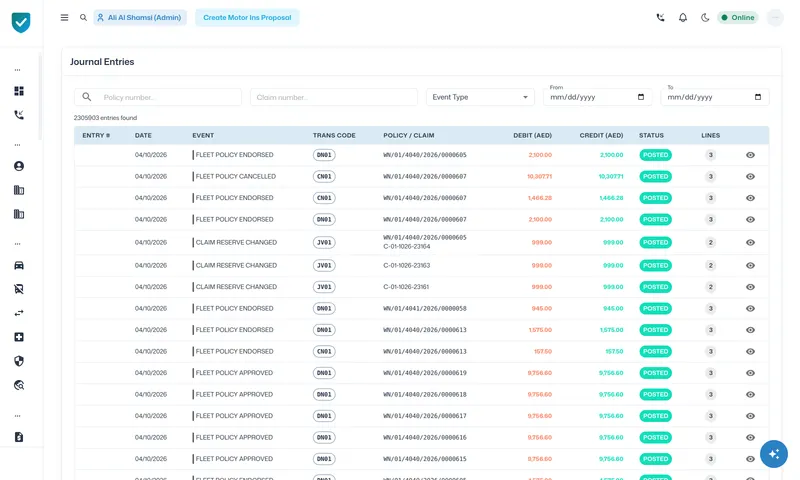Open the first building sidebar icon
Viewport: 800px width, 480px height.
[x=19, y=190]
